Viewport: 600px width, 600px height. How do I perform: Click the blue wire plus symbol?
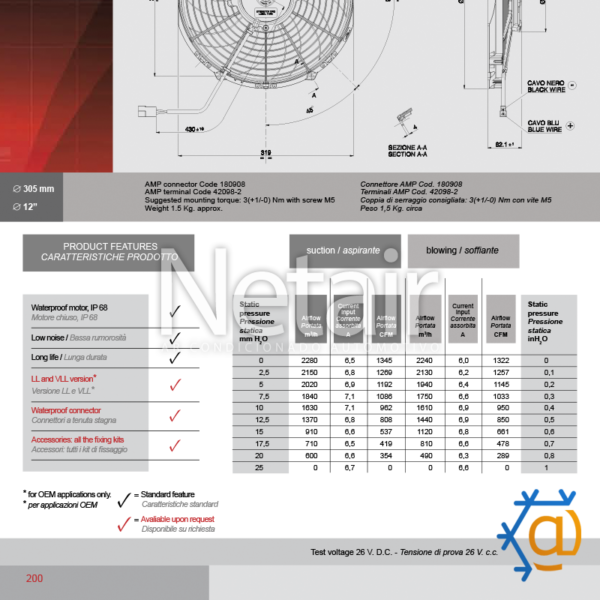point(570,127)
